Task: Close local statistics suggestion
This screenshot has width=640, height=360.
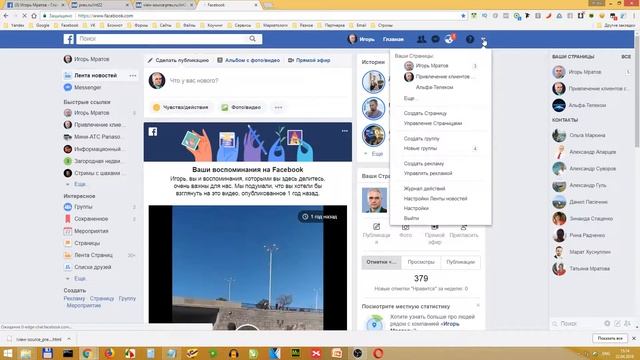Action: 478,305
